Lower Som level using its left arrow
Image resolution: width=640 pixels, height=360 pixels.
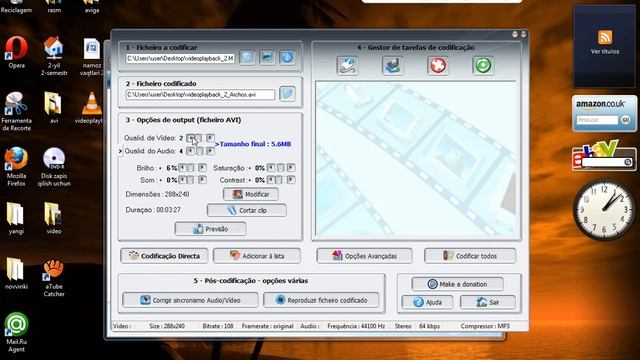[x=182, y=180]
